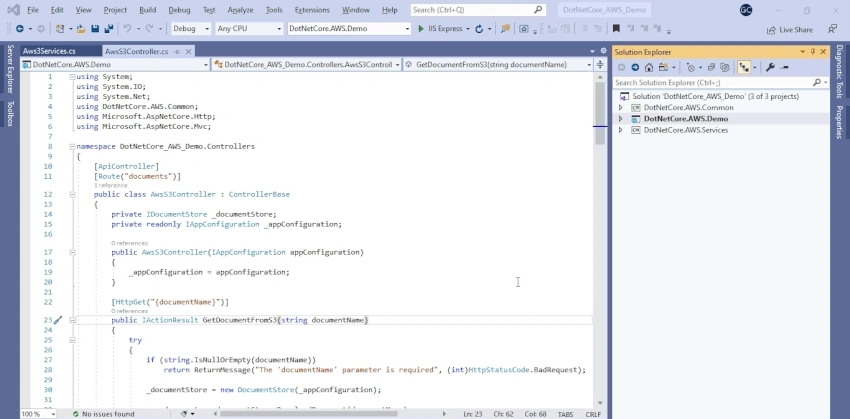Collapse the try block at line 25
This screenshot has height=419, width=850.
72,340
